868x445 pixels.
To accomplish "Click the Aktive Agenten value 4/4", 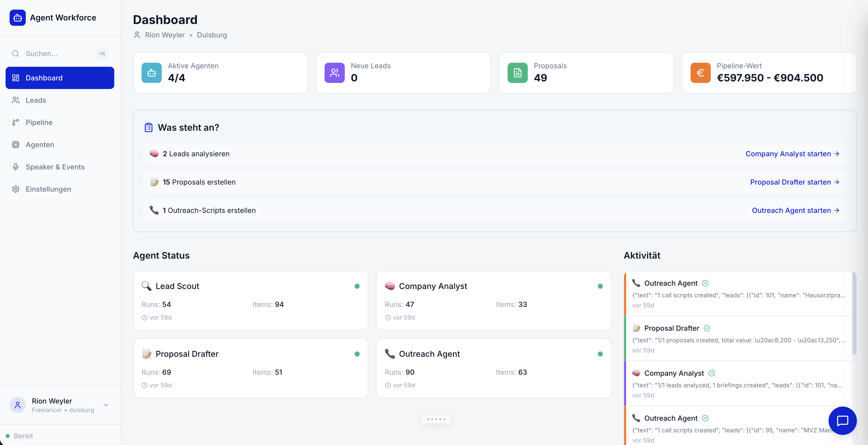I will pyautogui.click(x=177, y=78).
